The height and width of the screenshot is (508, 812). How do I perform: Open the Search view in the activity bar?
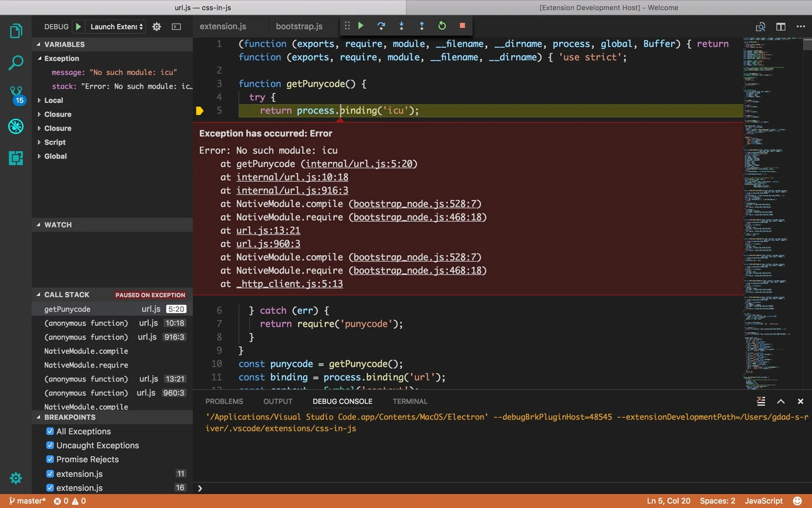[x=16, y=62]
